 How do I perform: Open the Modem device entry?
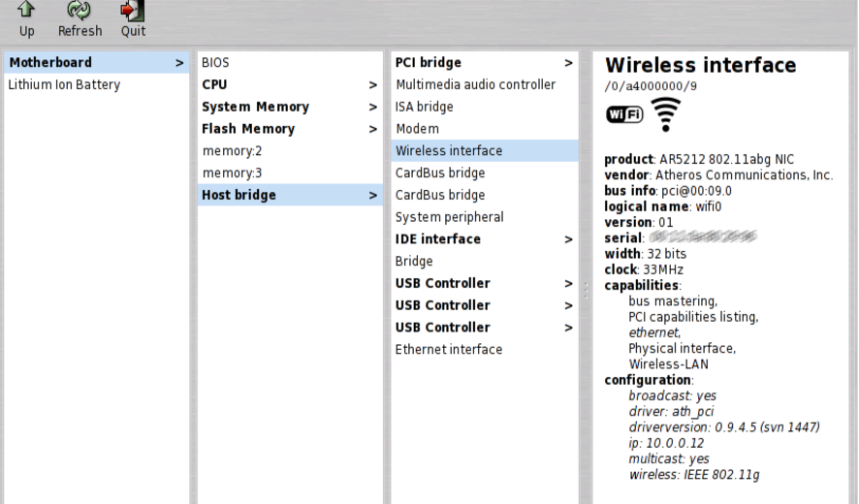point(417,129)
